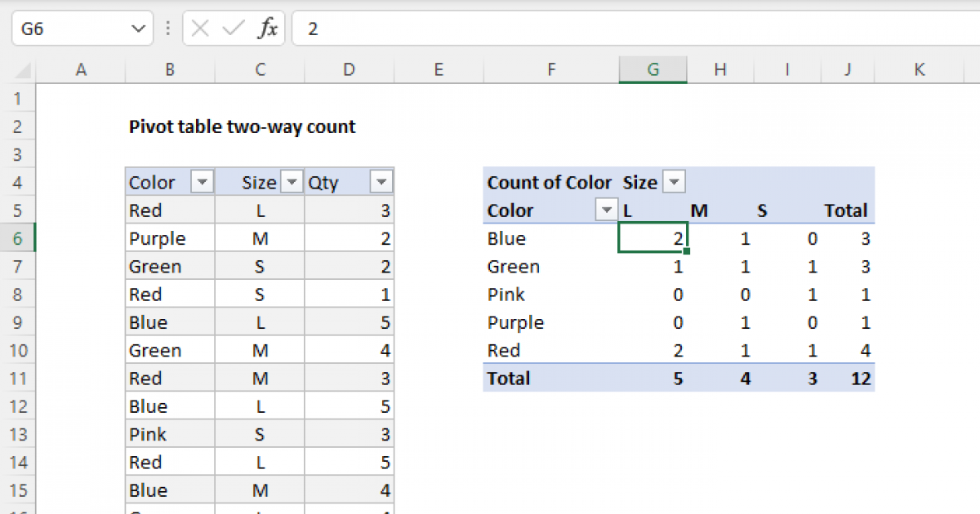Expand the pivot table Size field filter
Image resolution: width=980 pixels, height=514 pixels.
tap(674, 182)
